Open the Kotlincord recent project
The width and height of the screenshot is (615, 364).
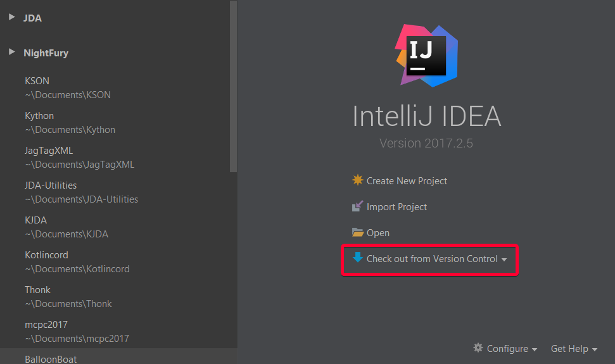[77, 262]
